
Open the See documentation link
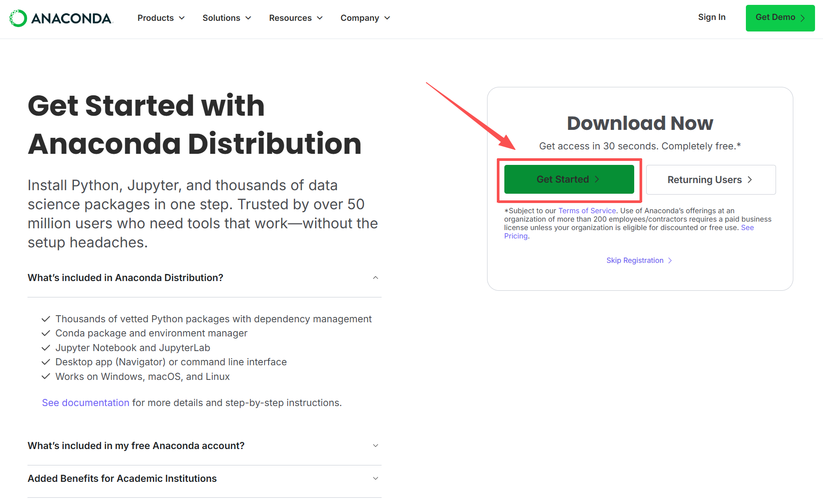(x=86, y=403)
